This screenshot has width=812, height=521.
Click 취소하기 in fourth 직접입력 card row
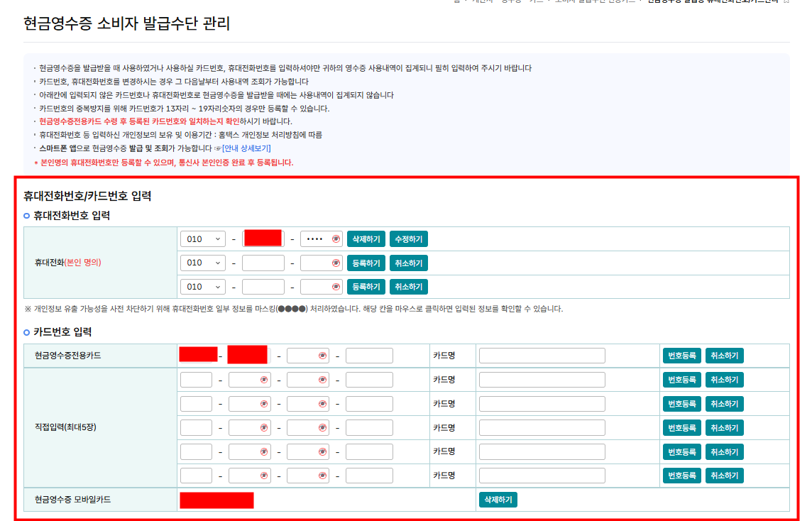point(725,452)
